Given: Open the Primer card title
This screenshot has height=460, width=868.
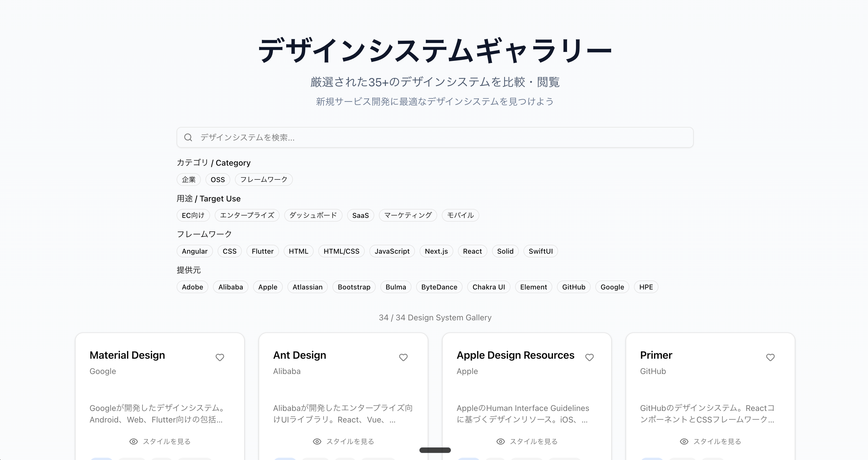Looking at the screenshot, I should click(x=656, y=355).
